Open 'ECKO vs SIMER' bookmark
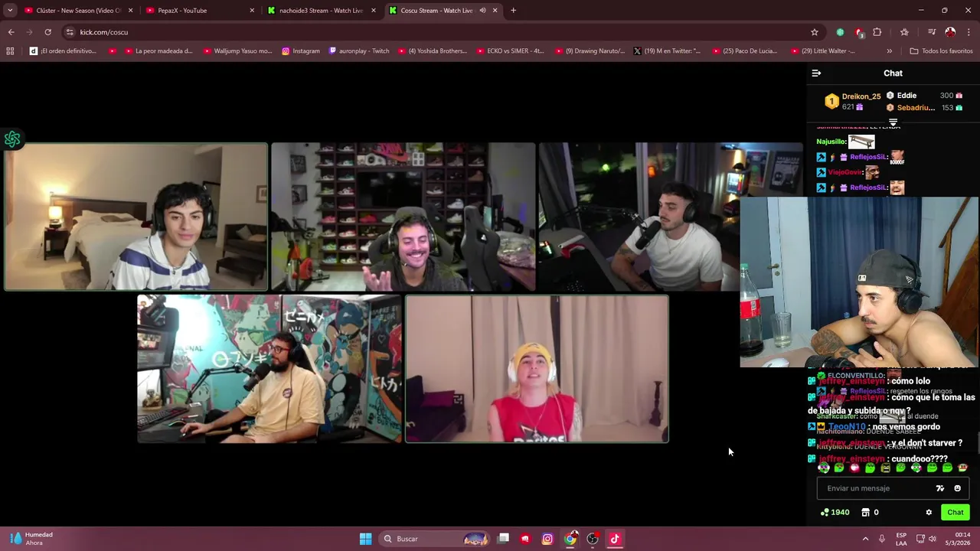Screen dimensions: 980x551 point(510,51)
